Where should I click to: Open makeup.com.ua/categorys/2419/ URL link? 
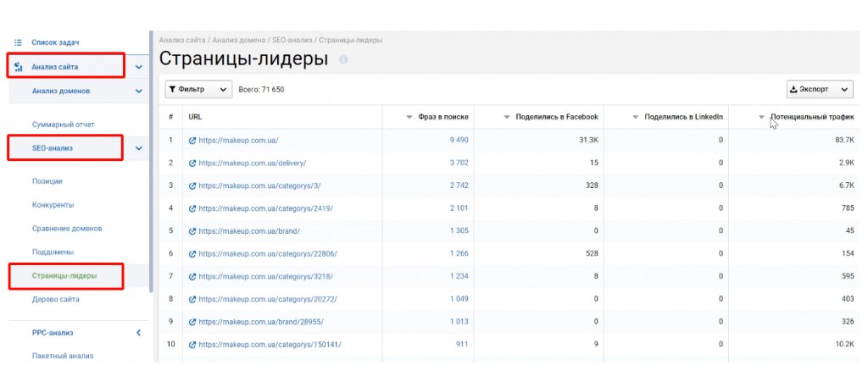(x=265, y=208)
